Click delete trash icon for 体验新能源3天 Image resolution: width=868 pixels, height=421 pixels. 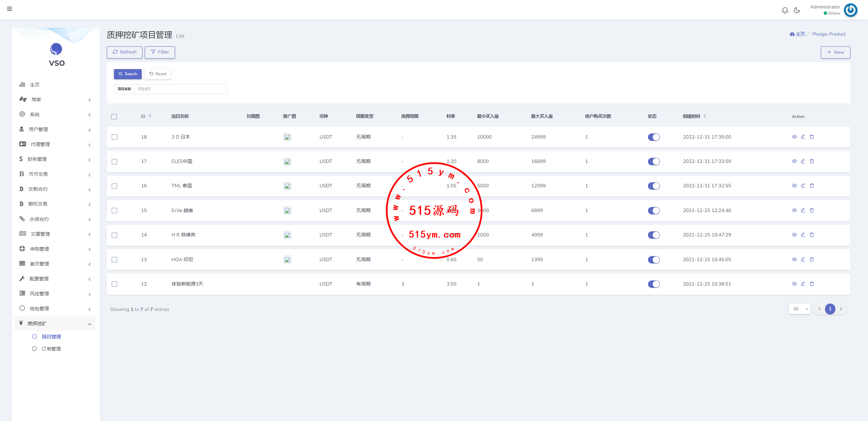(812, 284)
